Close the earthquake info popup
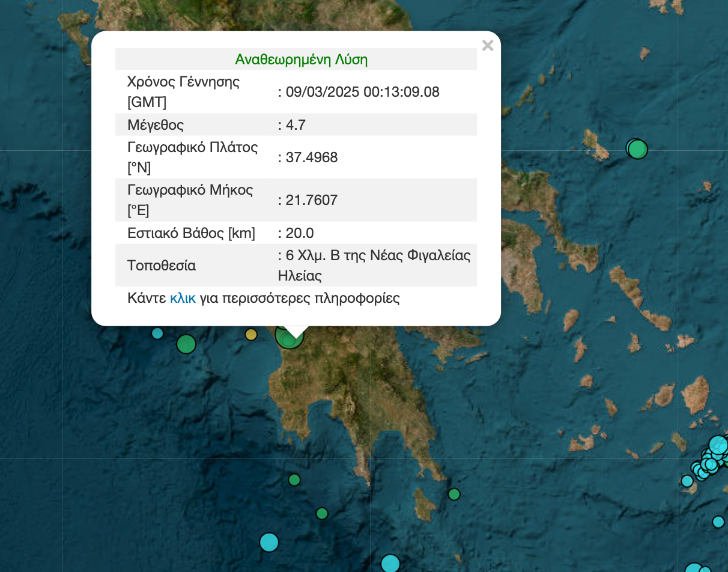Viewport: 728px width, 572px height. pos(488,46)
